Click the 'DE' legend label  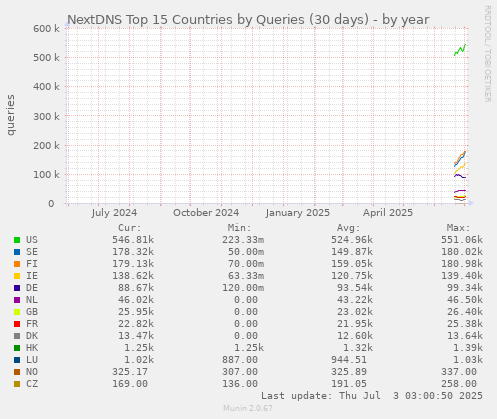coord(32,288)
